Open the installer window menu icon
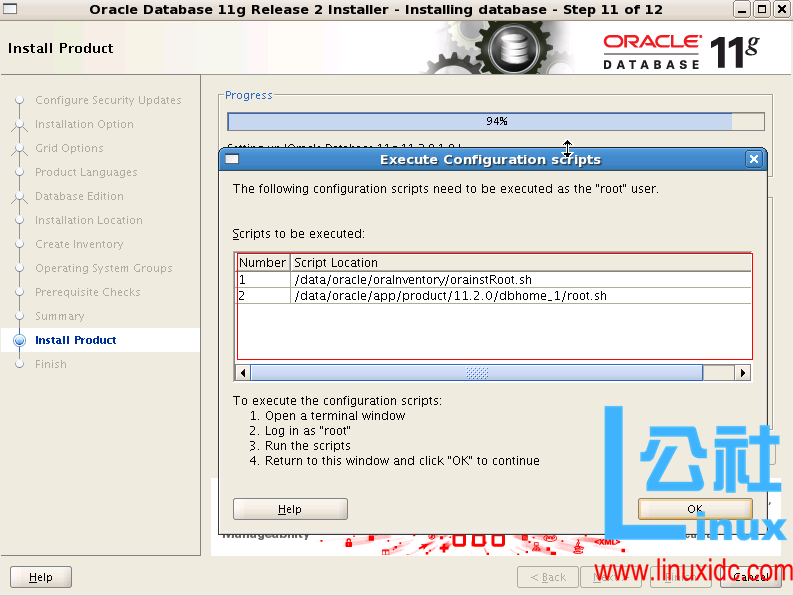The height and width of the screenshot is (596, 793). click(x=10, y=9)
